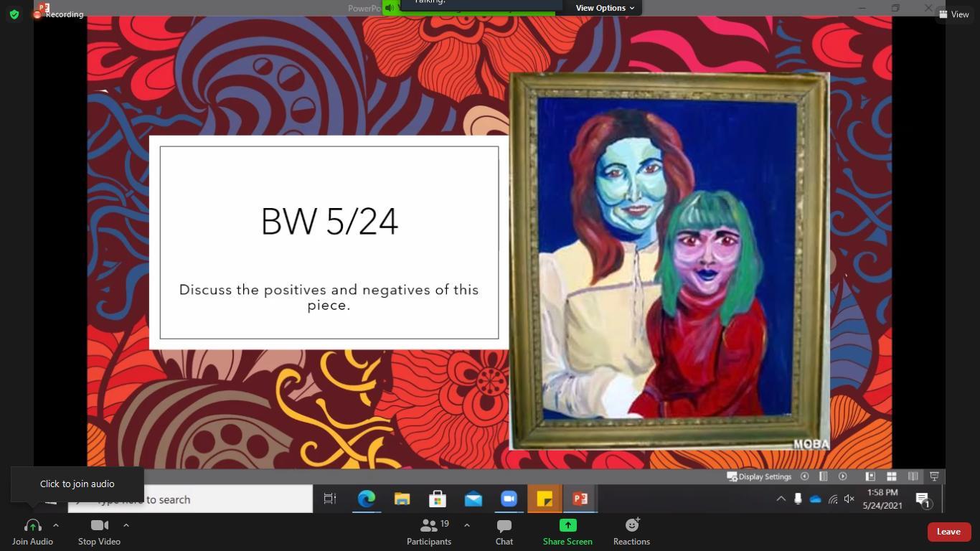Leave the Zoom meeting
Image resolution: width=980 pixels, height=551 pixels.
click(x=948, y=532)
